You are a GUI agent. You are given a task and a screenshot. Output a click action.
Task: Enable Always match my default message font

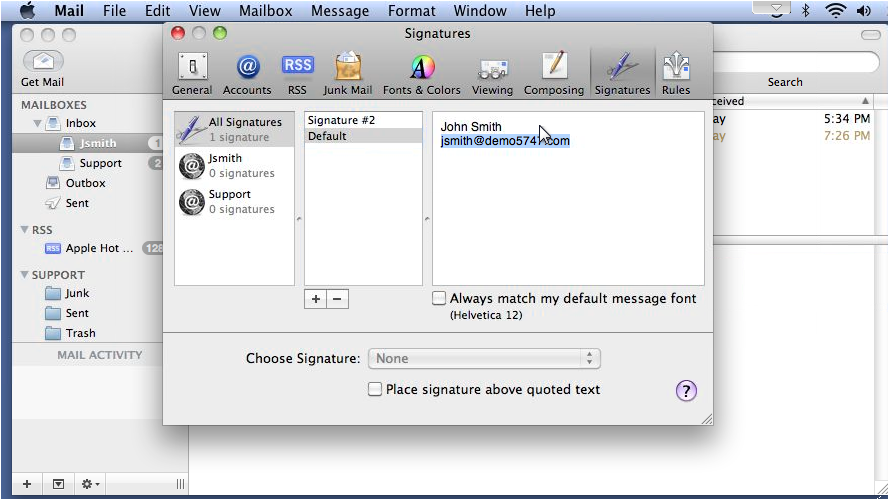tap(439, 298)
